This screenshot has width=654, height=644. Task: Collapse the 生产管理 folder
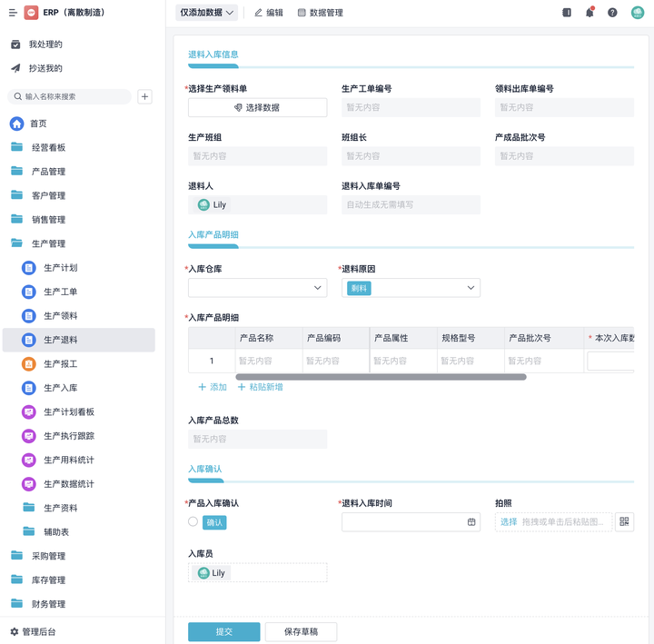(x=48, y=243)
